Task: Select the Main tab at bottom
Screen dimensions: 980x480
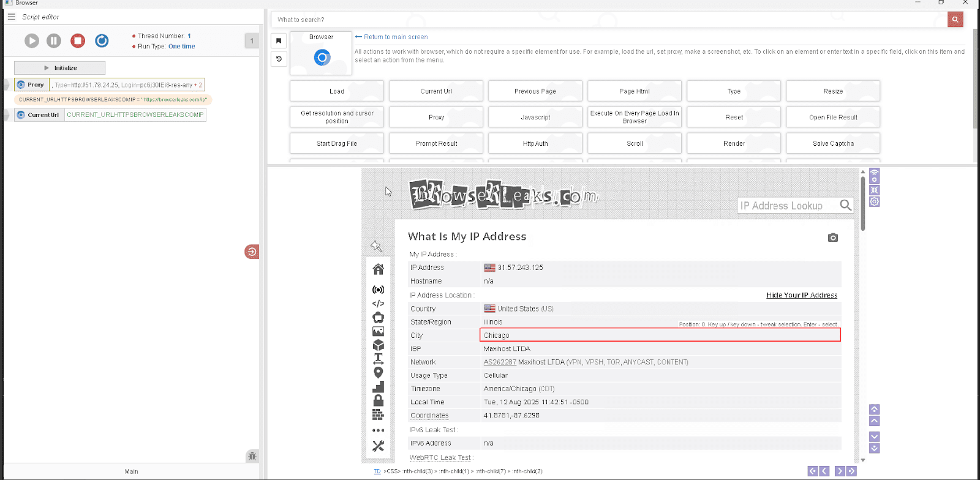Action: [131, 471]
